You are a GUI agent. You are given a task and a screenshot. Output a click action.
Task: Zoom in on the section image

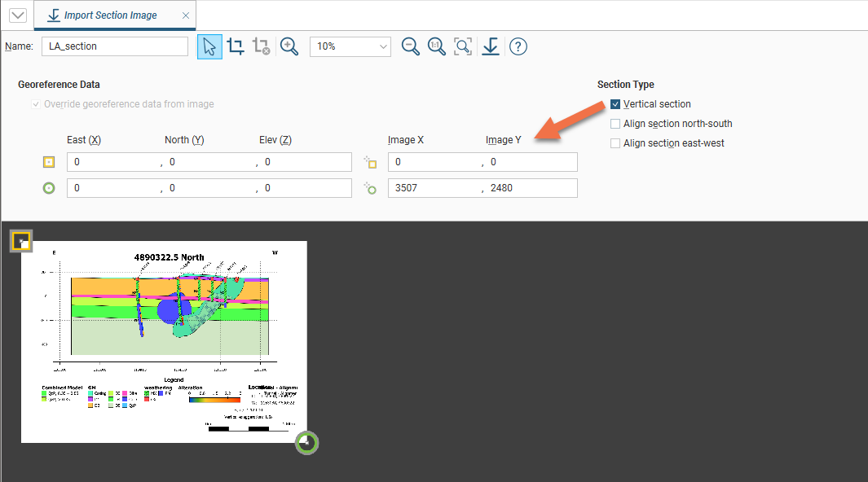coord(289,46)
